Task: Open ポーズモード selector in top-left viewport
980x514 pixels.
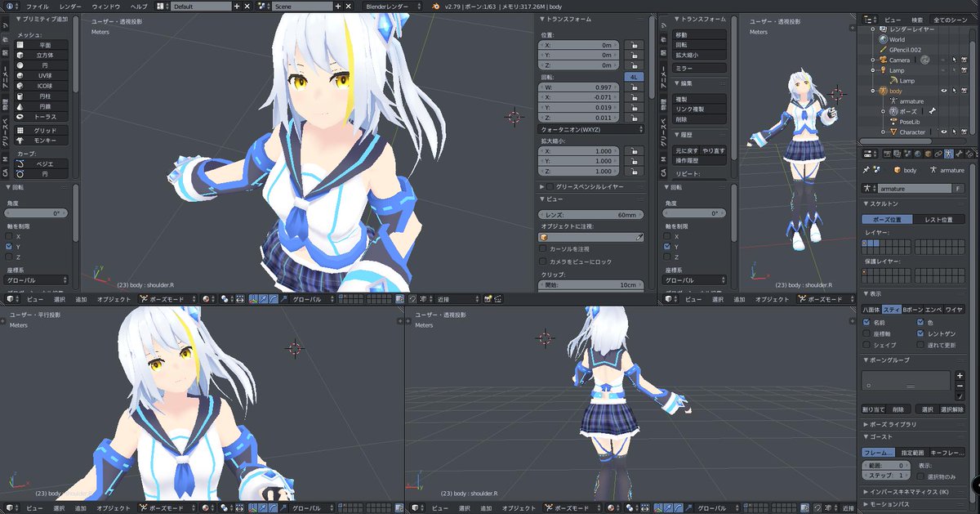Action: 167,299
